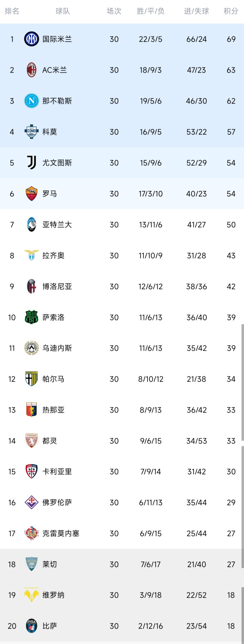244x644 pixels.
Task: Click the AC Milan club crest
Action: click(32, 70)
